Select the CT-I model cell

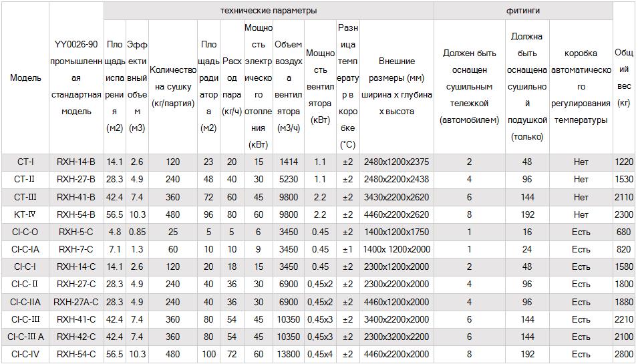click(25, 162)
